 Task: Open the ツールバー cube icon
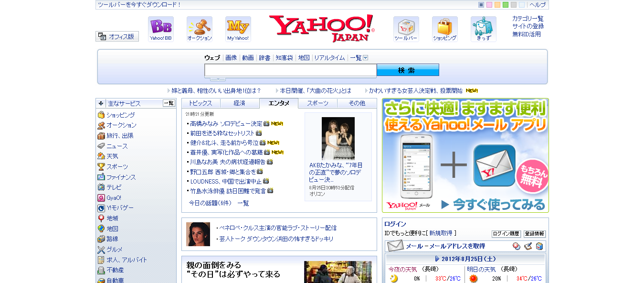click(406, 29)
